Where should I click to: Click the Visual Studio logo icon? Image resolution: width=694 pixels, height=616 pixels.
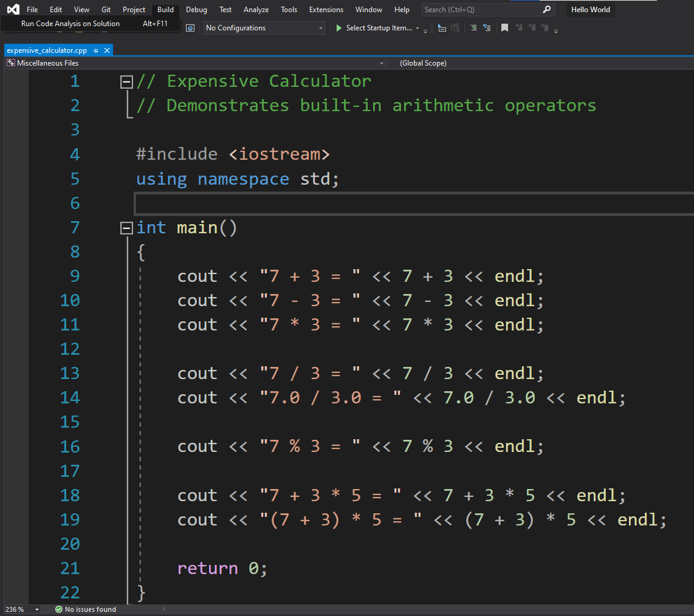13,9
